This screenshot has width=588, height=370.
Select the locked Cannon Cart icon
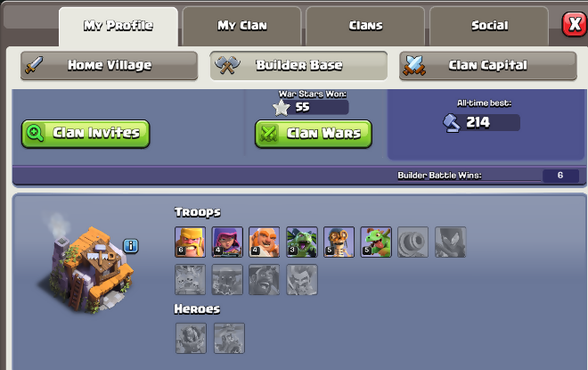coord(412,242)
